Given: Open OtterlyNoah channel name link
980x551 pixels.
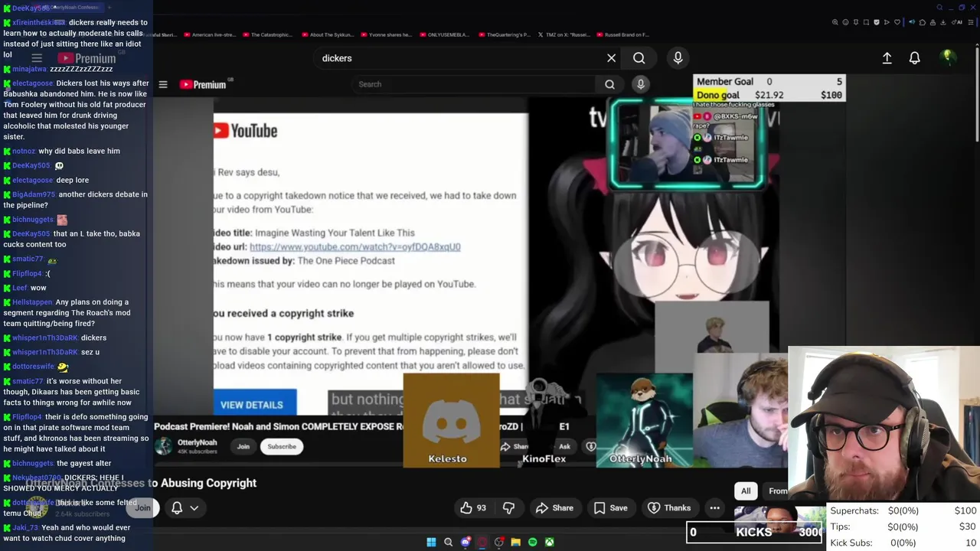Looking at the screenshot, I should click(x=197, y=442).
